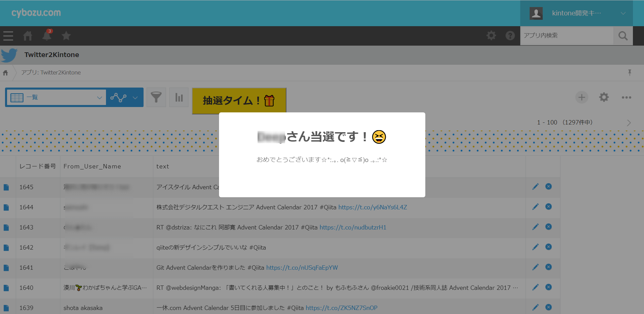Open record 1645 detail icon
Image resolution: width=644 pixels, height=314 pixels.
click(x=6, y=187)
